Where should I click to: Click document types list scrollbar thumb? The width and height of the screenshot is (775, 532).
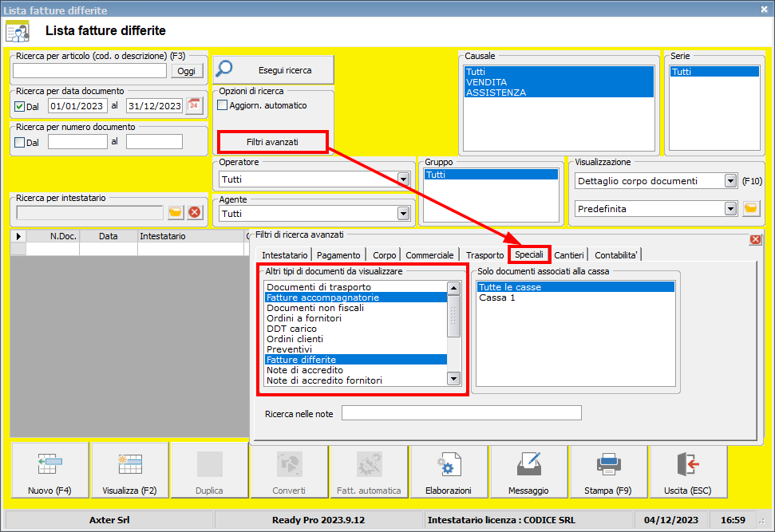453,316
